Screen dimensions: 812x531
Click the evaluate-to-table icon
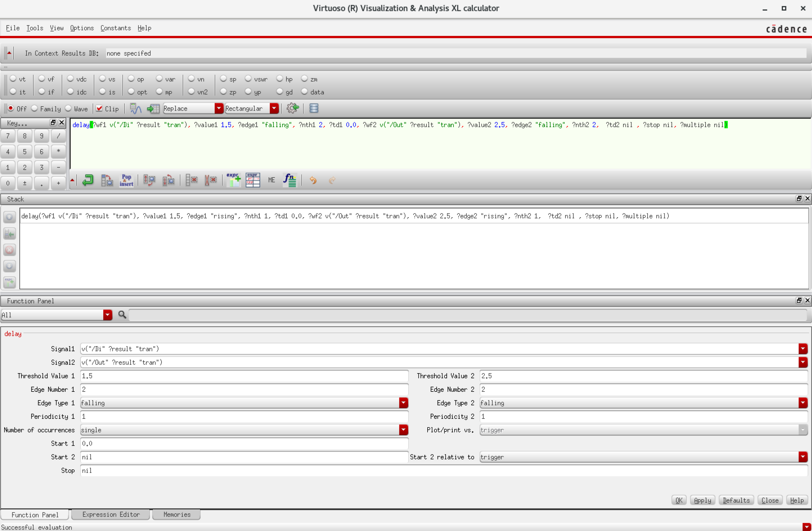coord(153,109)
